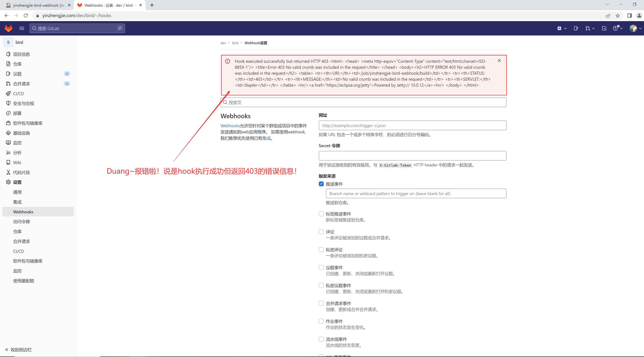Uncheck the 推送事件 checkbox
This screenshot has height=357, width=644.
[321, 184]
